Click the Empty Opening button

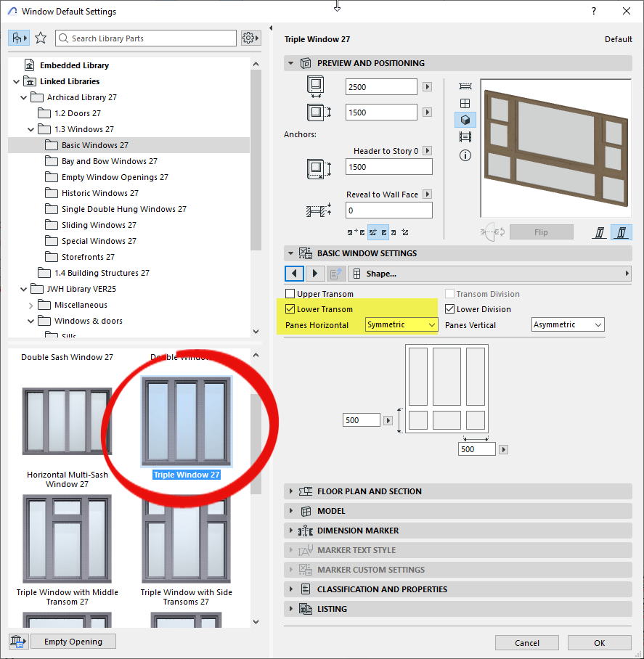(x=73, y=642)
